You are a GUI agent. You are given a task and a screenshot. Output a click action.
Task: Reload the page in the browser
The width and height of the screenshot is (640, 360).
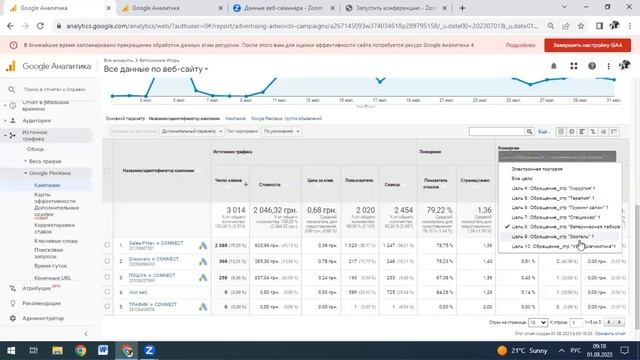coord(40,26)
